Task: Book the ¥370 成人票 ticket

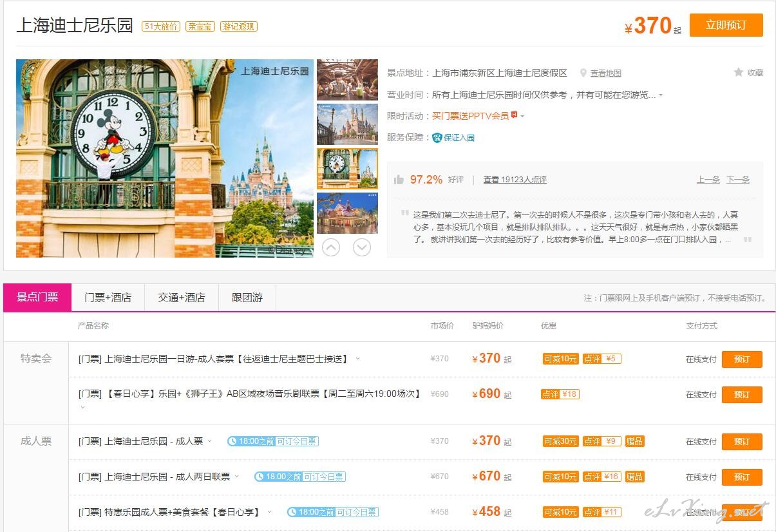Action: (742, 442)
